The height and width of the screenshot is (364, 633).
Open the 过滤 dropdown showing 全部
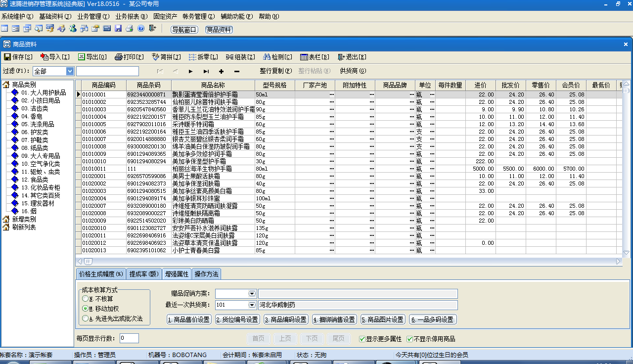[70, 71]
